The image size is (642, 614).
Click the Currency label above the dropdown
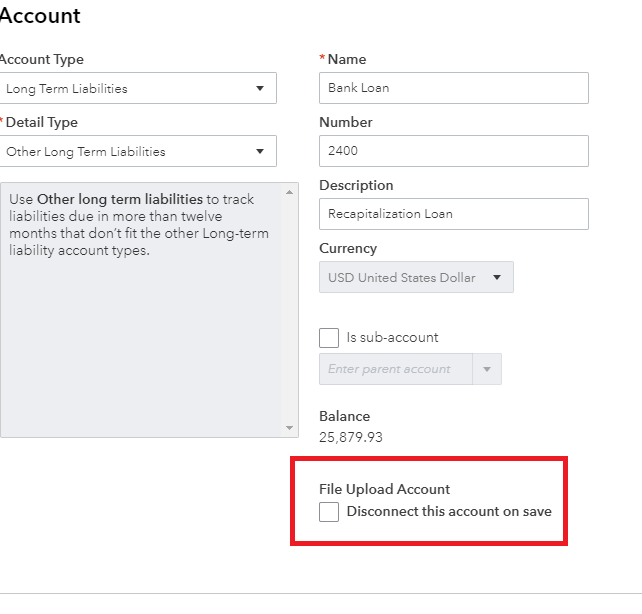[x=348, y=248]
